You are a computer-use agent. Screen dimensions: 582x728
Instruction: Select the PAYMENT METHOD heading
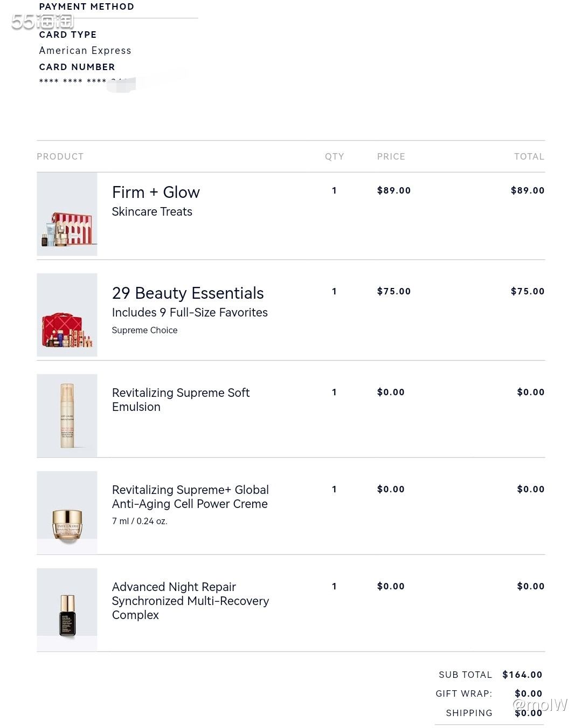tap(86, 6)
